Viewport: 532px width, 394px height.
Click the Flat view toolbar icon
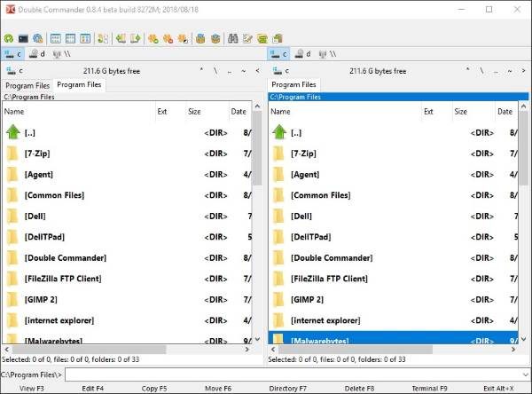point(103,38)
